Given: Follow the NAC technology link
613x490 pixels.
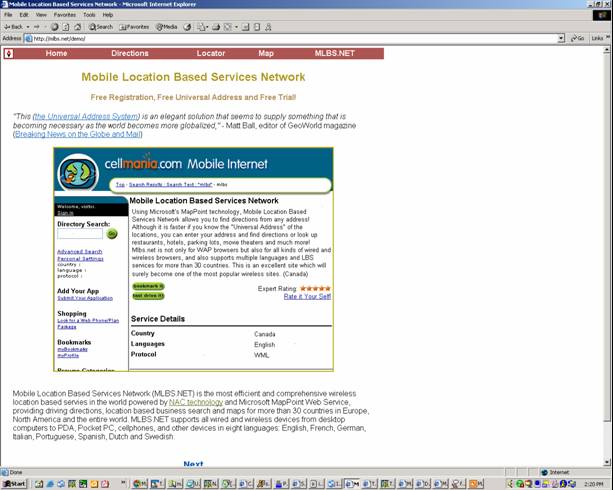Looking at the screenshot, I should coord(196,402).
